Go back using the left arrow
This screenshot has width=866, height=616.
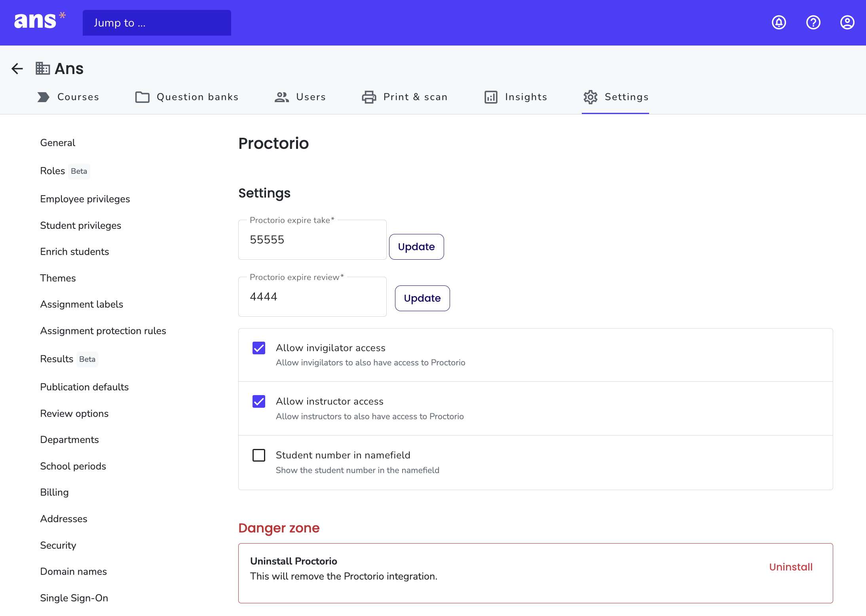pyautogui.click(x=17, y=69)
